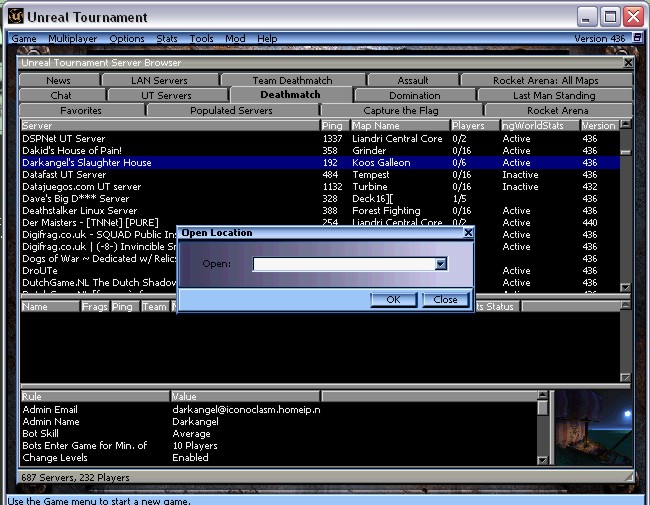Screen dimensions: 650x505
Task: Select the DroUTe server row
Action: [x=99, y=271]
